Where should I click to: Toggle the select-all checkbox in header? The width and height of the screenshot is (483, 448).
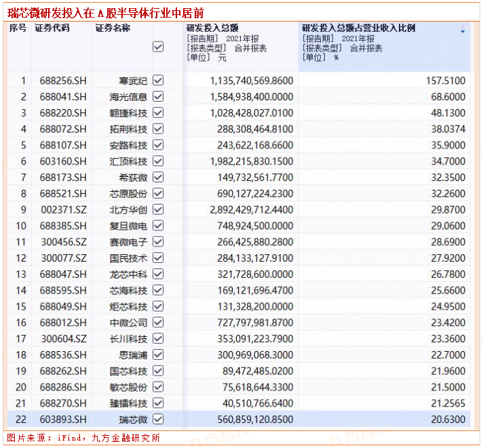158,47
